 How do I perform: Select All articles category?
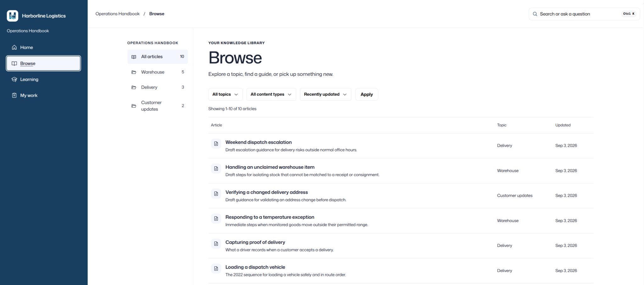pos(158,57)
